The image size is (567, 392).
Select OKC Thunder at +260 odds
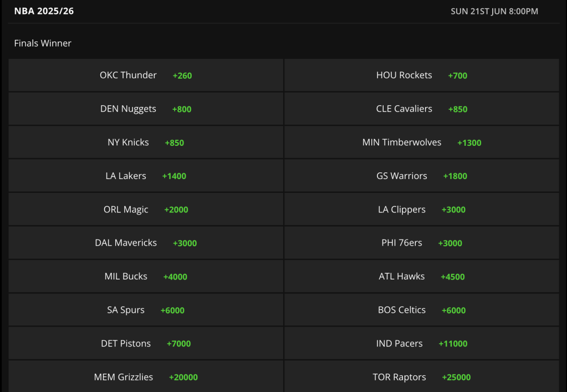(146, 75)
